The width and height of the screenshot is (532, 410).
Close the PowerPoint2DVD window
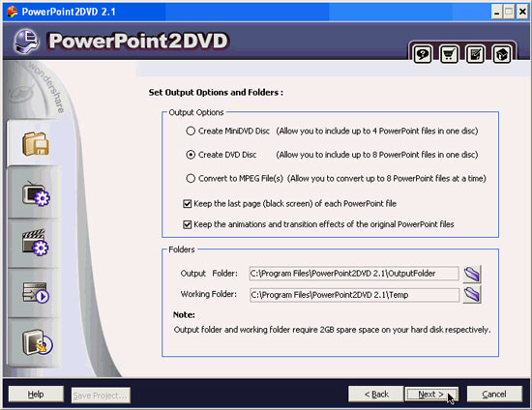522,13
